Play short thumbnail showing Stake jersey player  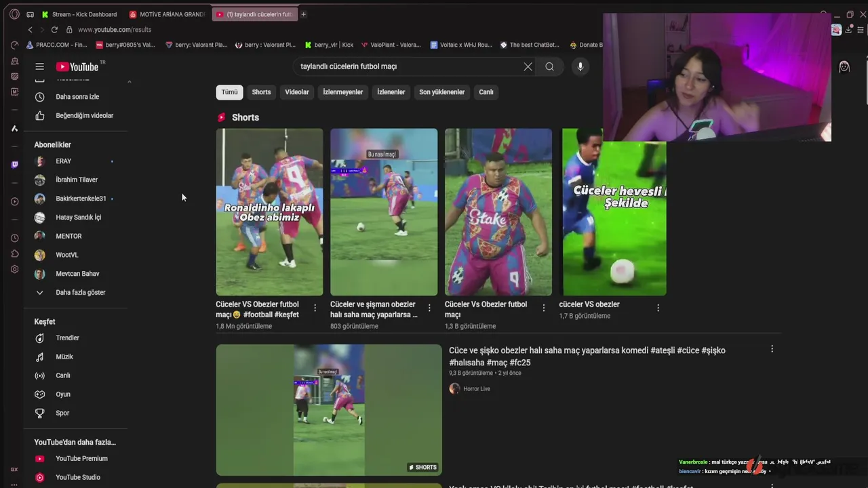[498, 212]
